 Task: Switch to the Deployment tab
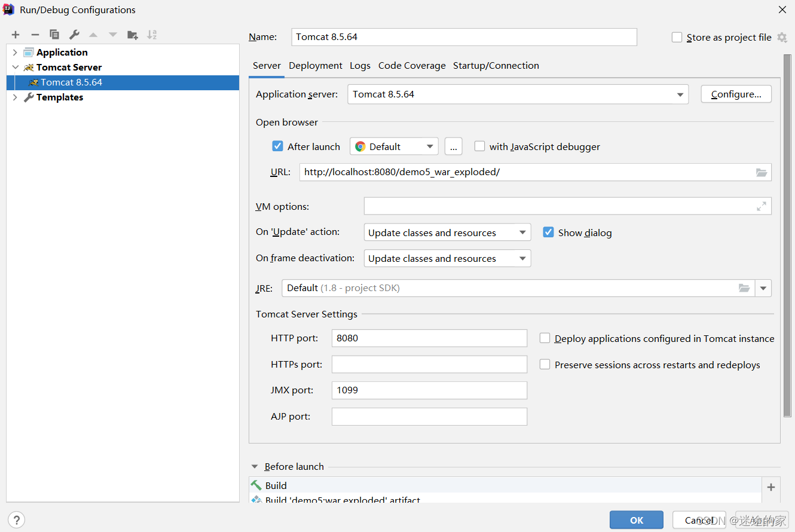point(316,66)
